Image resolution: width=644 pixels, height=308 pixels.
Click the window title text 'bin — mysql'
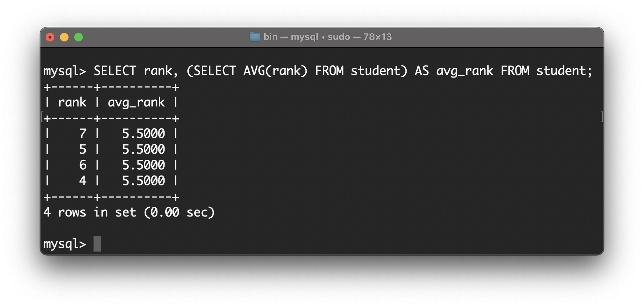tap(291, 37)
